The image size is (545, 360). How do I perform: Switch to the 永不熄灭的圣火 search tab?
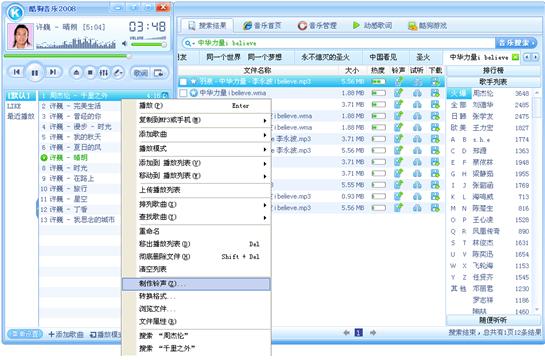coord(325,57)
